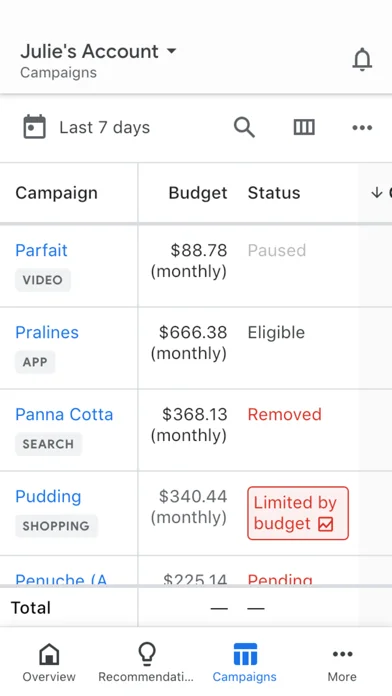The width and height of the screenshot is (392, 696).
Task: Open the three-dot overflow menu in toolbar
Action: click(362, 128)
